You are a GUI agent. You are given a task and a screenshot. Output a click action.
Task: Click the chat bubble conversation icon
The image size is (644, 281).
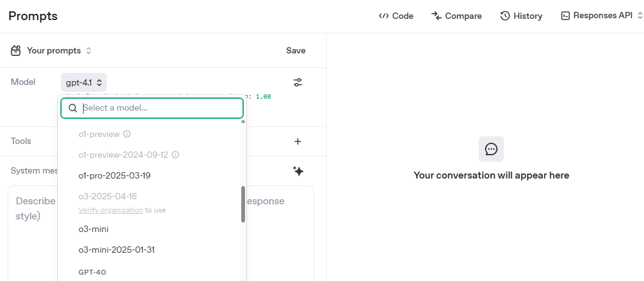click(491, 149)
